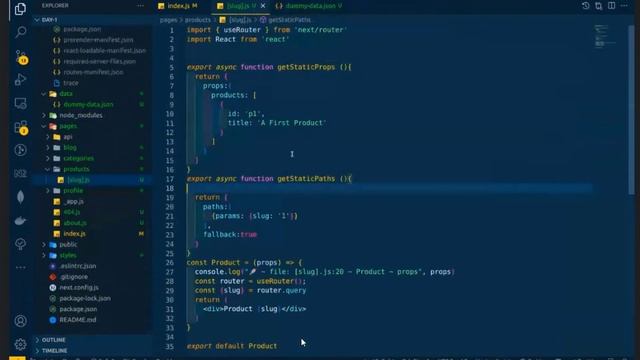The width and height of the screenshot is (640, 360).
Task: Expand the blog folder
Action: coord(70,147)
